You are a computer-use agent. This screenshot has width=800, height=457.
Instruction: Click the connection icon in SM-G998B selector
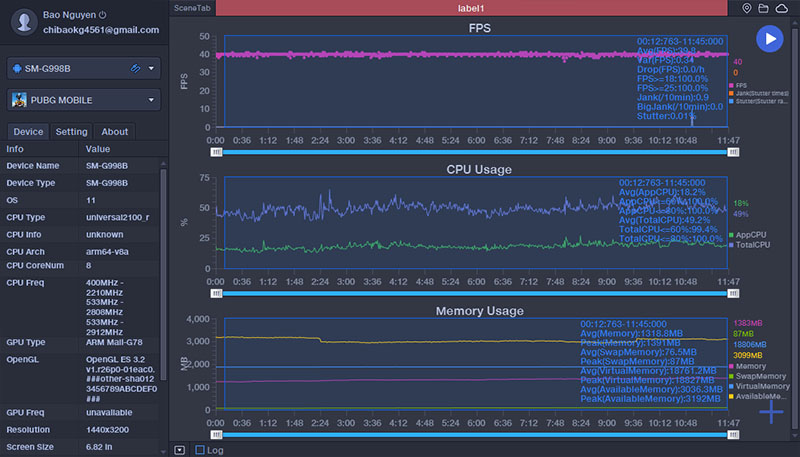(136, 68)
